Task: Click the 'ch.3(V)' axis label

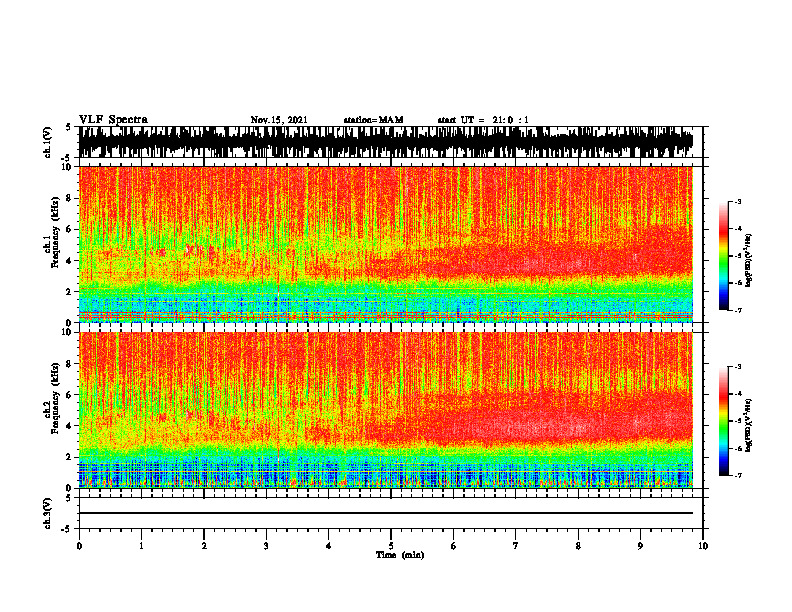Action: pyautogui.click(x=48, y=513)
